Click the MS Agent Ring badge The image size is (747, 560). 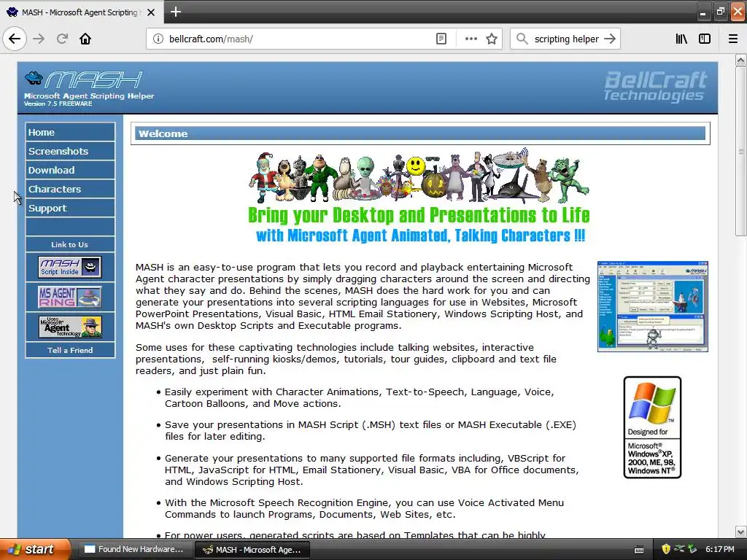point(70,297)
